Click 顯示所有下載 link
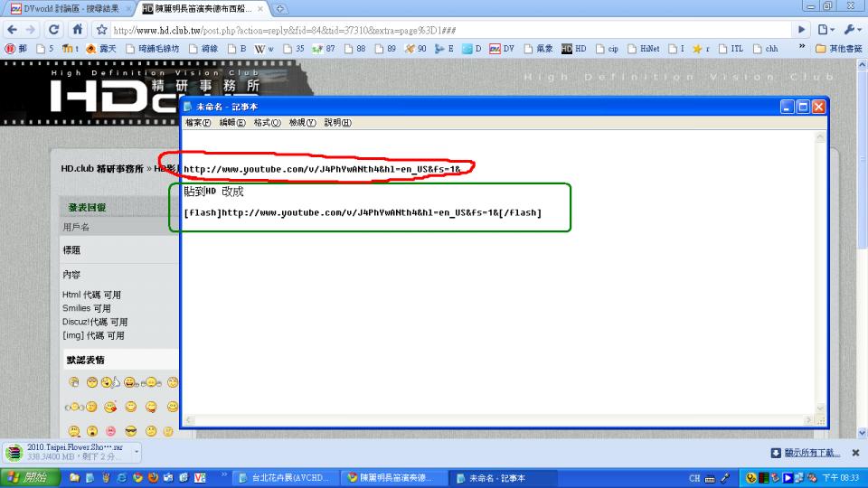 tap(812, 453)
